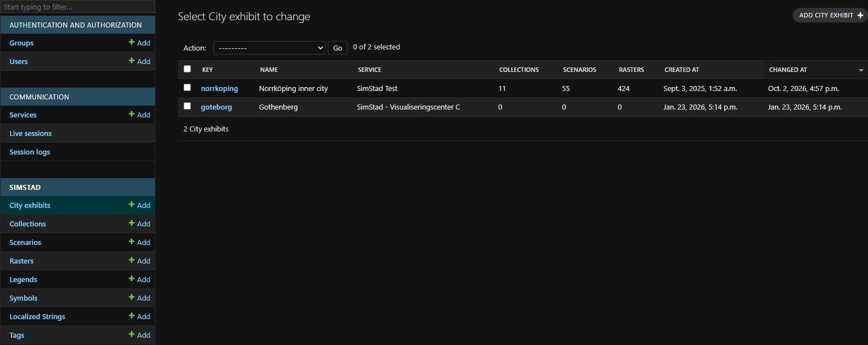Go to Session logs in sidebar
Image resolution: width=868 pixels, height=345 pixels.
30,152
